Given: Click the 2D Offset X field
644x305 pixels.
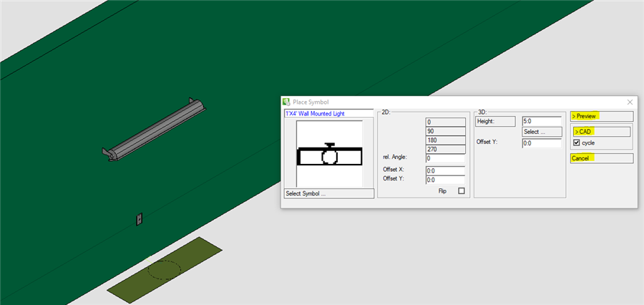Looking at the screenshot, I should 445,170.
